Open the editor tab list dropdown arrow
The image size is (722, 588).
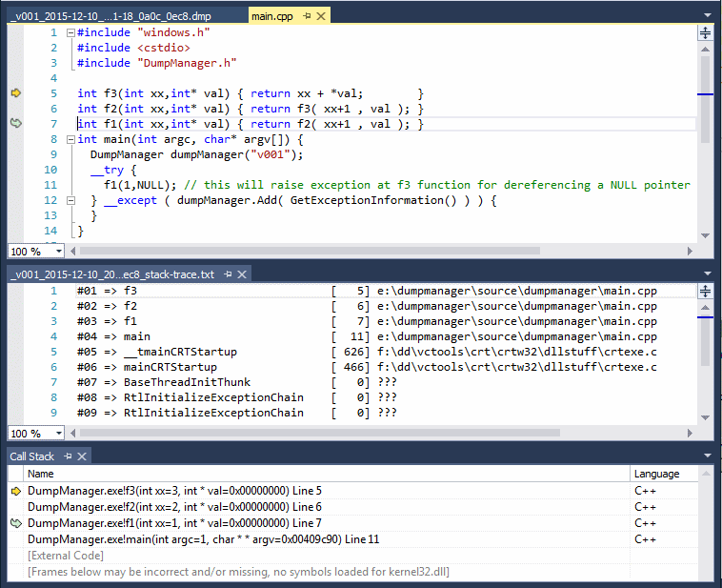706,16
